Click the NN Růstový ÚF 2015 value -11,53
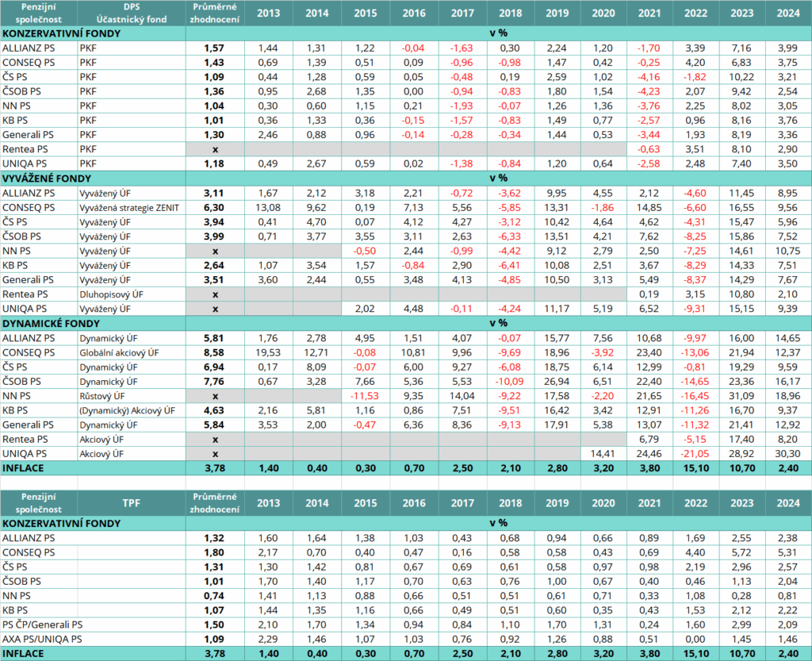Image resolution: width=812 pixels, height=661 pixels. (x=365, y=396)
